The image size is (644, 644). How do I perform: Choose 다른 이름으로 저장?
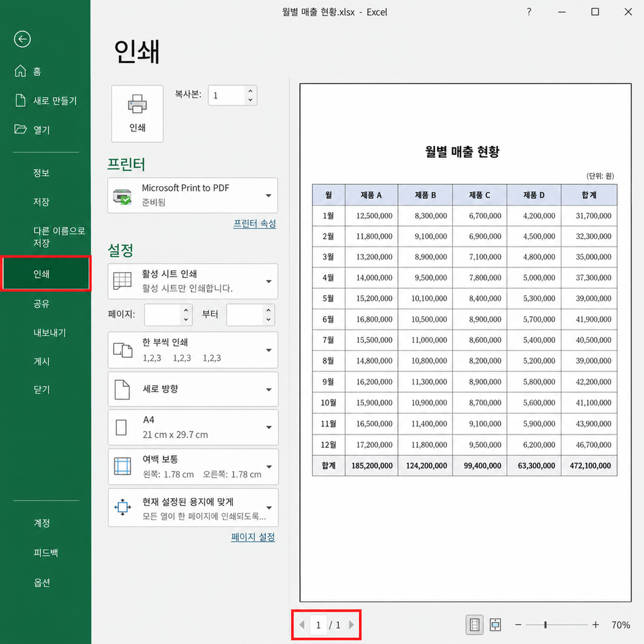coord(59,236)
